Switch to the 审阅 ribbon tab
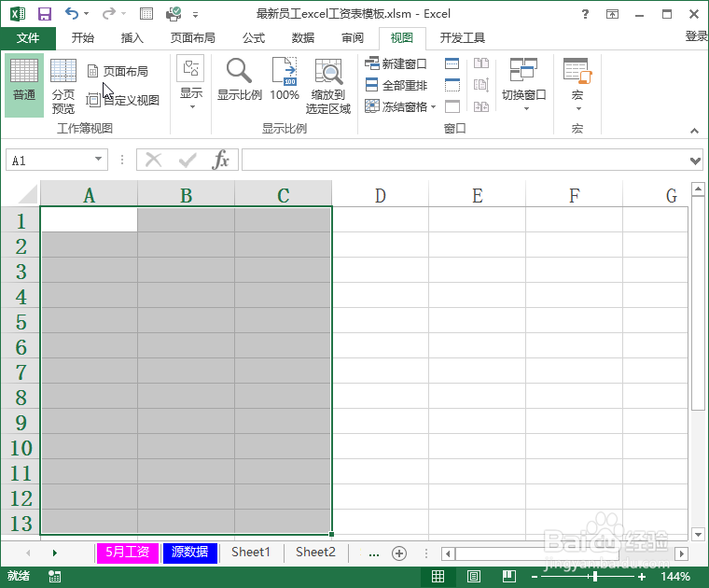Screen dimensions: 709x588 (x=353, y=38)
